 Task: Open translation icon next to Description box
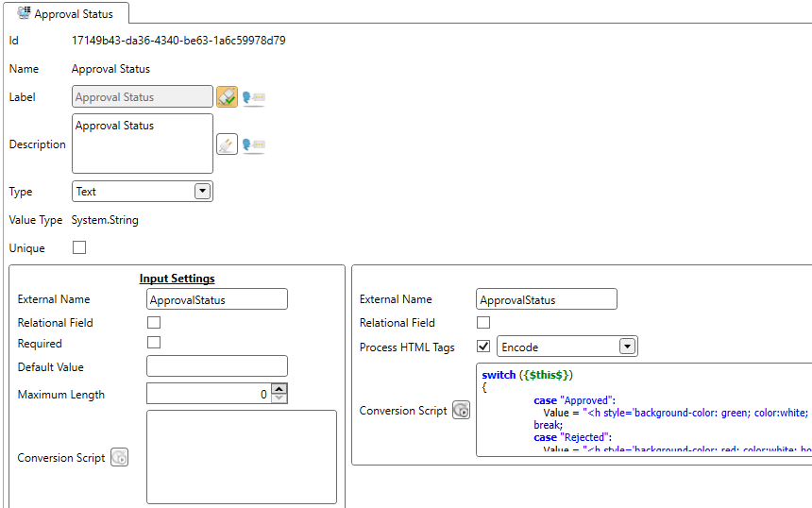pos(254,144)
